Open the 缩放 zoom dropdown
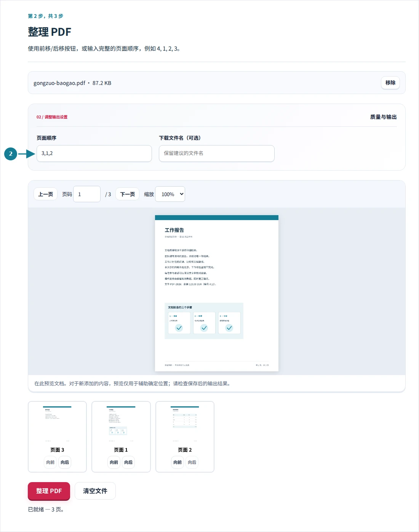419x532 pixels. pyautogui.click(x=170, y=194)
